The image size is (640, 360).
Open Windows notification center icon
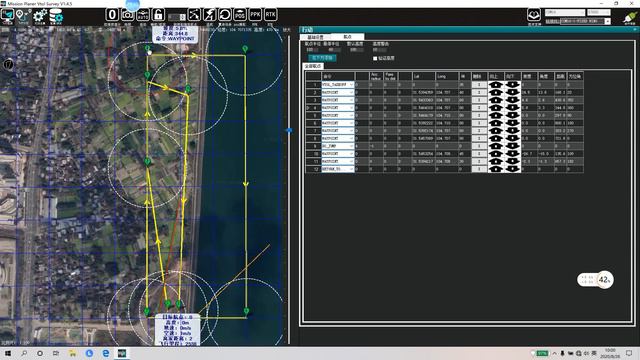tap(629, 353)
